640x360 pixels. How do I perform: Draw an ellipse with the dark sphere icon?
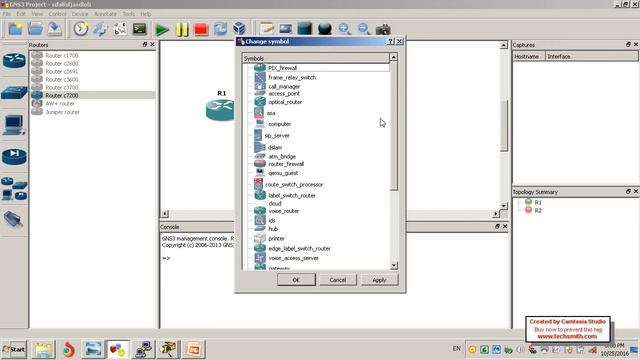pos(324,29)
